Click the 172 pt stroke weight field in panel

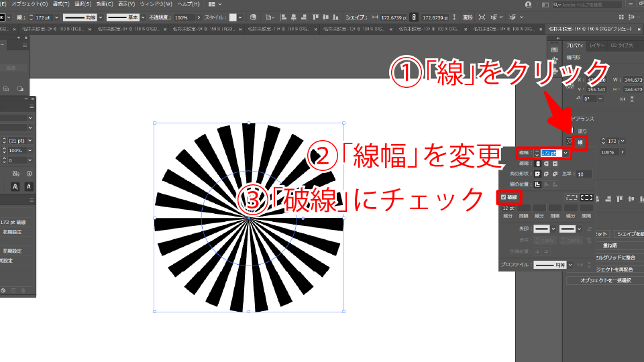551,153
